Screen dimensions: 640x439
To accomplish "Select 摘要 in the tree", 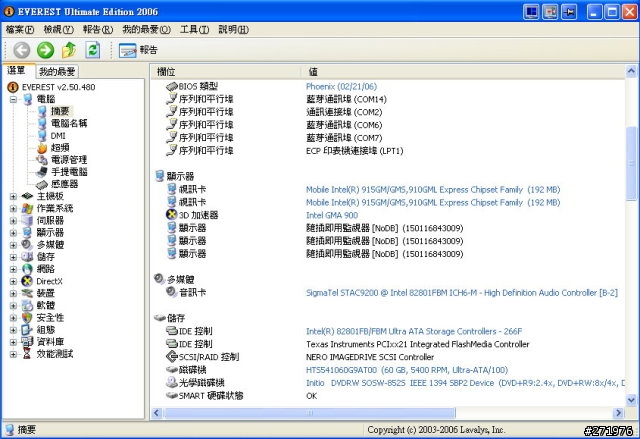I will [60, 111].
